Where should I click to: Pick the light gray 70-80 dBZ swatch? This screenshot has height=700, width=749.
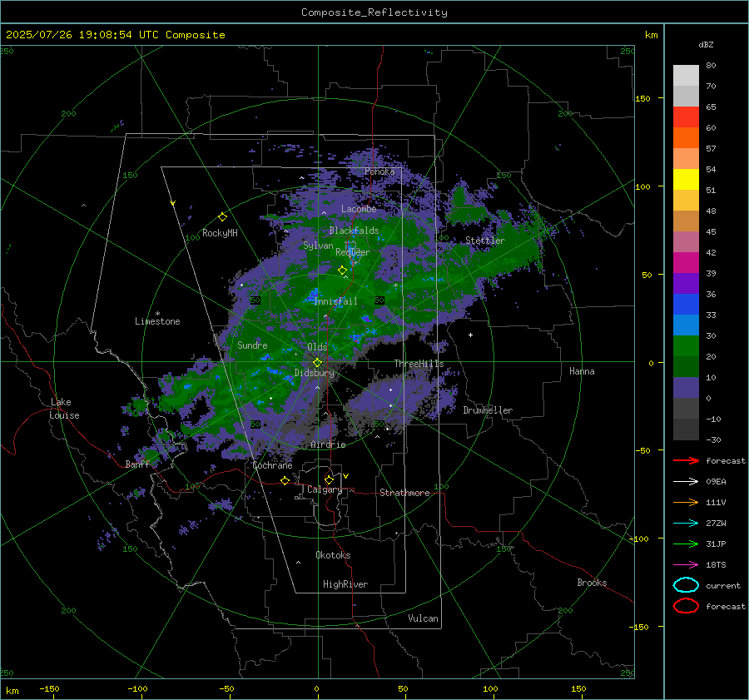click(686, 75)
